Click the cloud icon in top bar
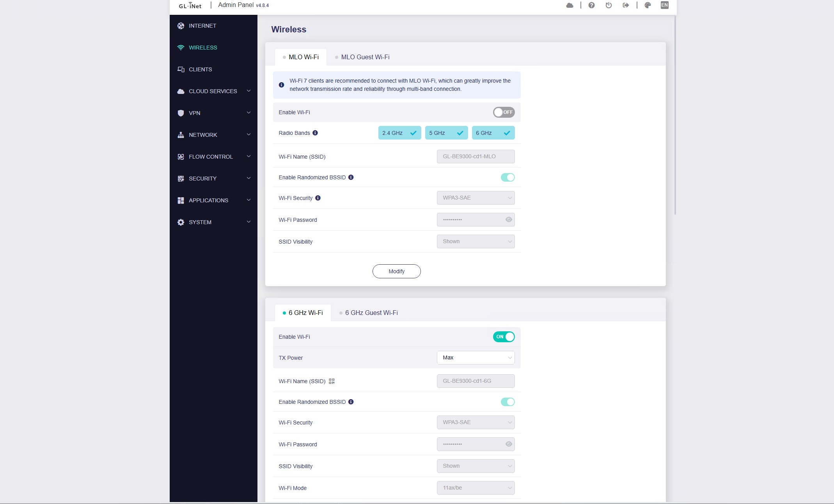The height and width of the screenshot is (504, 834). (570, 5)
